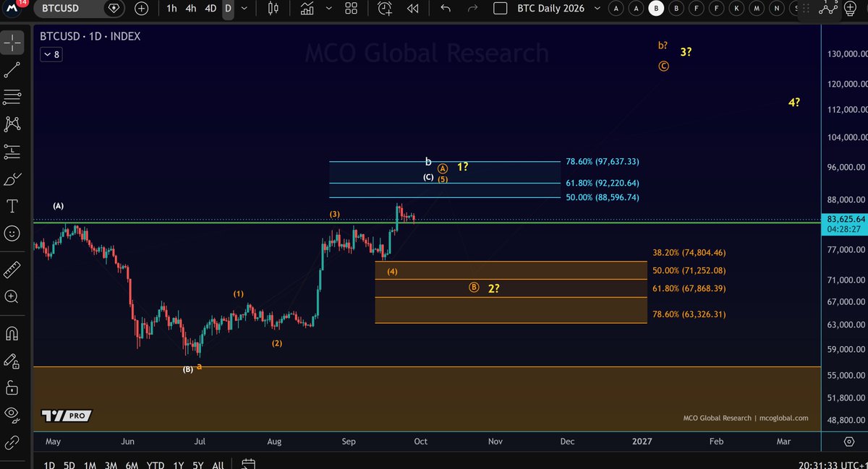
Task: Select the M quick layout circle
Action: coord(757,9)
